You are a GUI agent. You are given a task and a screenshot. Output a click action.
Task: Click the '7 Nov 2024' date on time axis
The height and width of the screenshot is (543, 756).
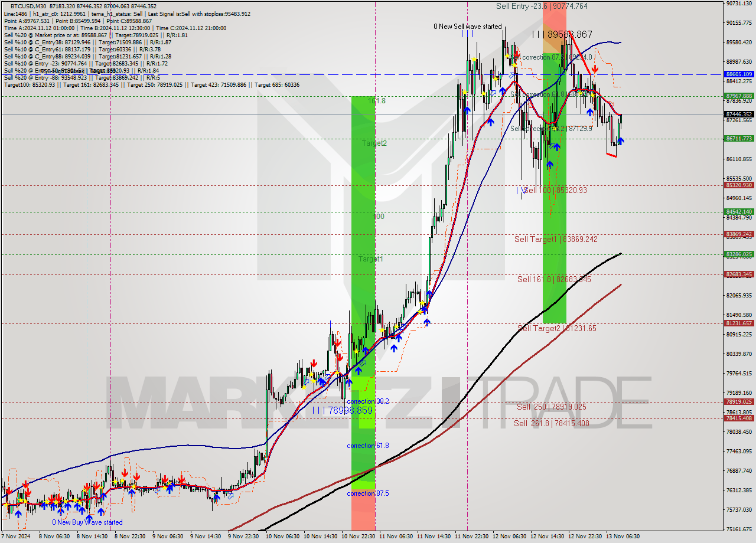pos(16,537)
